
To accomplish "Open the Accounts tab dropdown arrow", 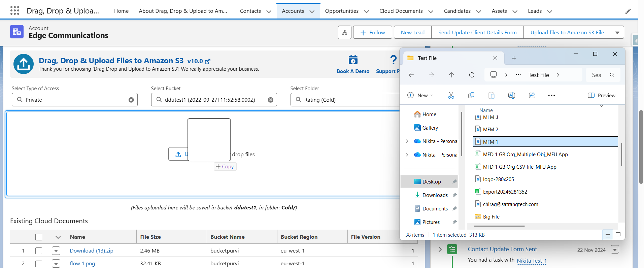I will (x=312, y=11).
